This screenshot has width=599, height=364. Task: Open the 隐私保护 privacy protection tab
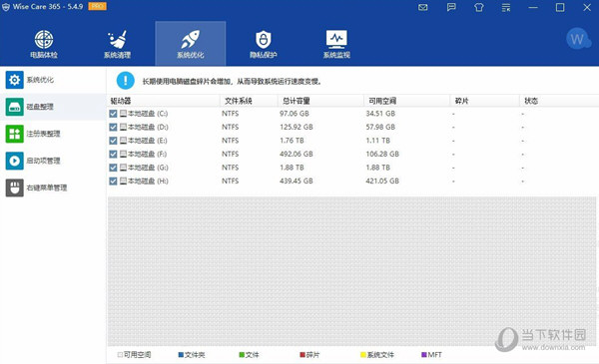pyautogui.click(x=264, y=44)
